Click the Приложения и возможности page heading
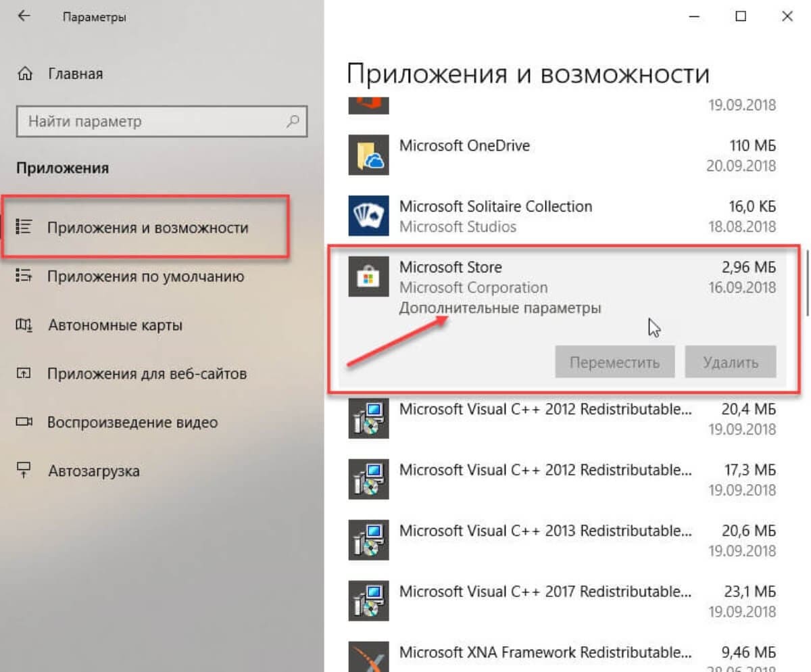Screen dimensions: 811x672 pyautogui.click(x=529, y=74)
